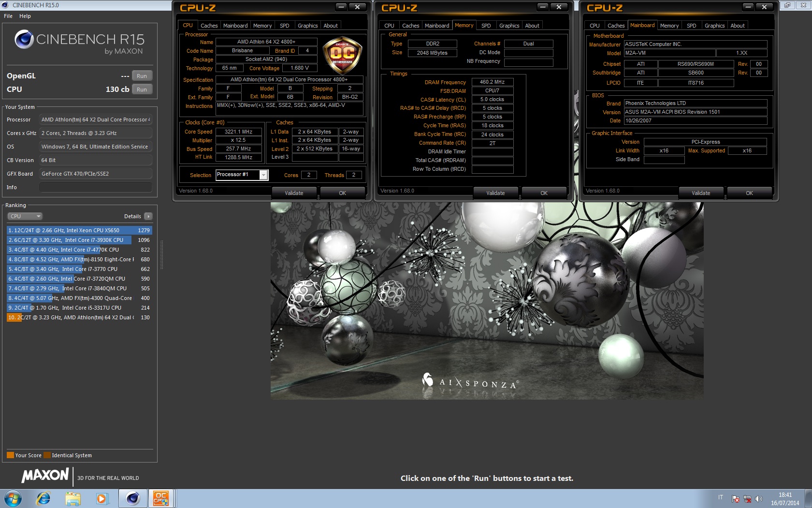Click Validate in right Mainboard CPU-Z window
Screen dimensions: 812x508
tap(701, 193)
